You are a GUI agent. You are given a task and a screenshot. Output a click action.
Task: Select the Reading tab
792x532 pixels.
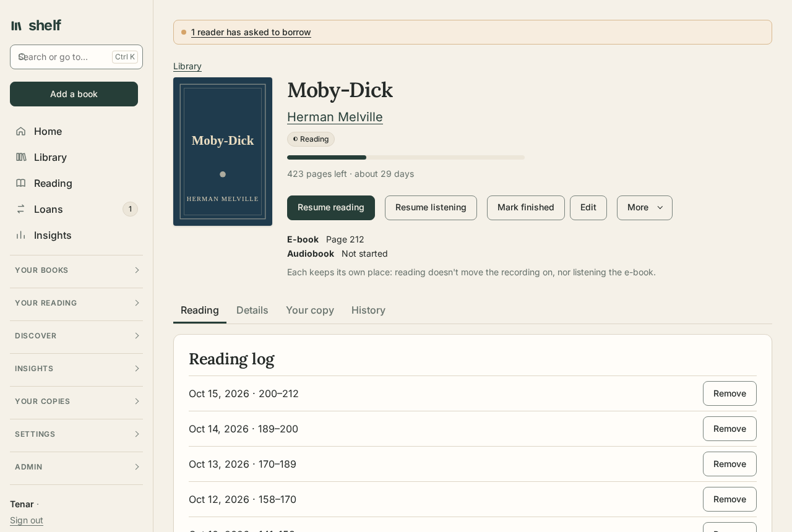pyautogui.click(x=200, y=311)
